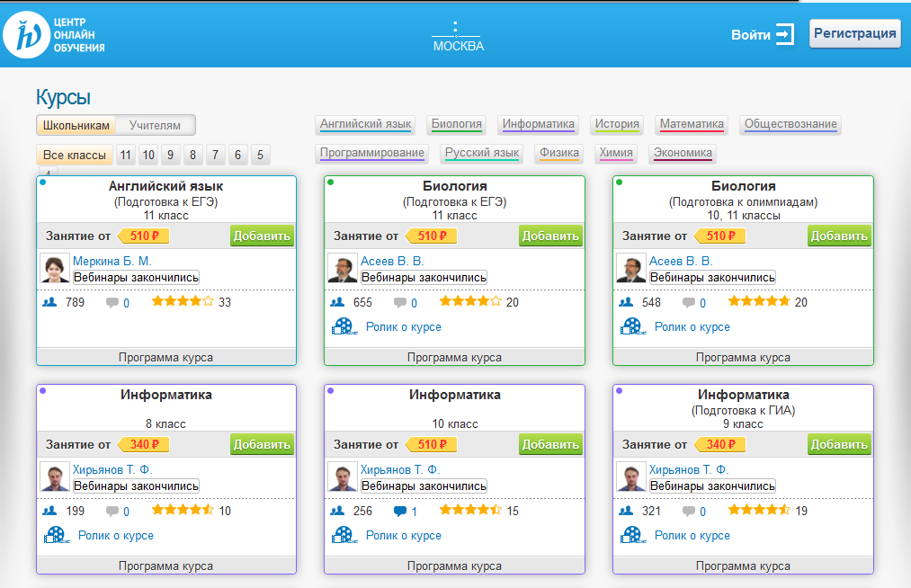This screenshot has width=911, height=588.
Task: Open Программа курса for Английский язык
Action: click(166, 357)
